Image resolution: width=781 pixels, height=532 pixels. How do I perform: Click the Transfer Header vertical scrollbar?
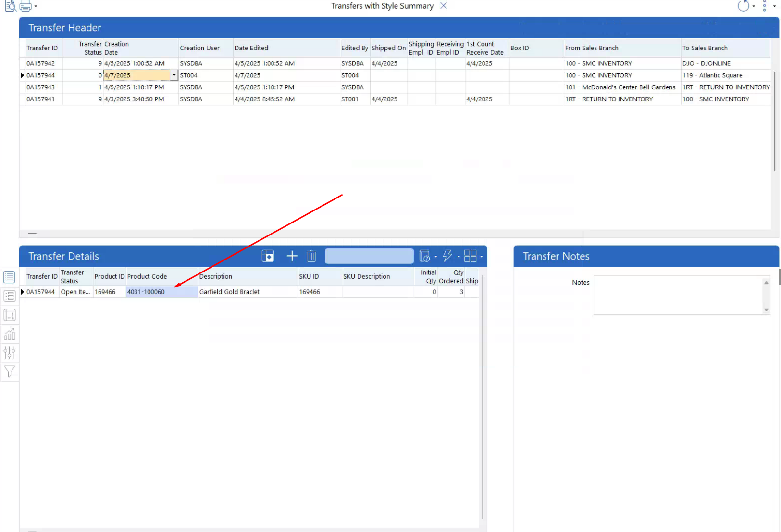point(775,121)
